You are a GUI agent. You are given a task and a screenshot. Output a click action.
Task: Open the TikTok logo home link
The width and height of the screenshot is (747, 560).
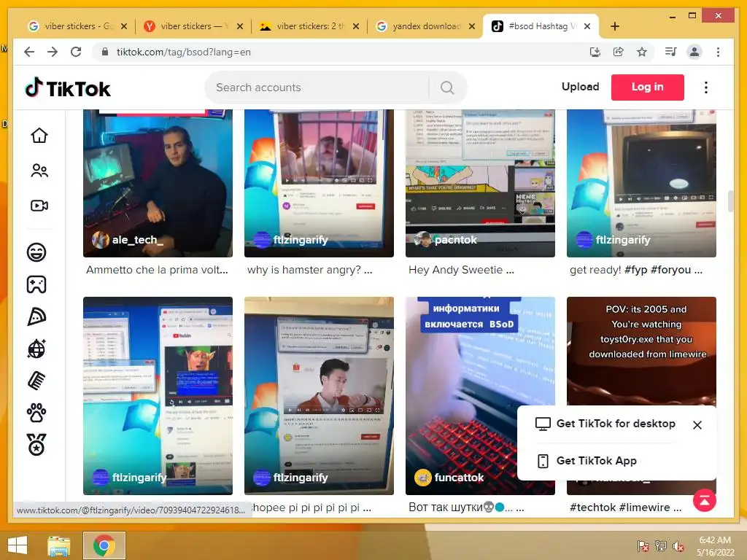(x=68, y=88)
